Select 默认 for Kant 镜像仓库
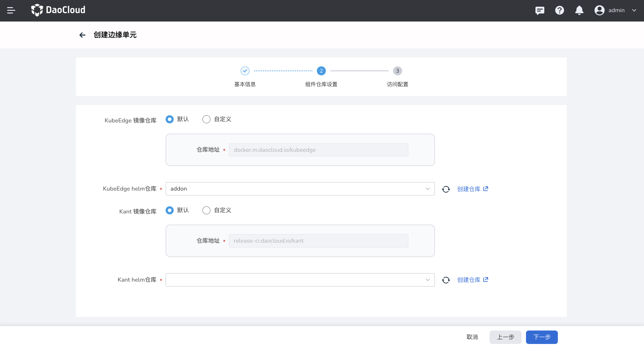The width and height of the screenshot is (644, 348). [x=169, y=210]
